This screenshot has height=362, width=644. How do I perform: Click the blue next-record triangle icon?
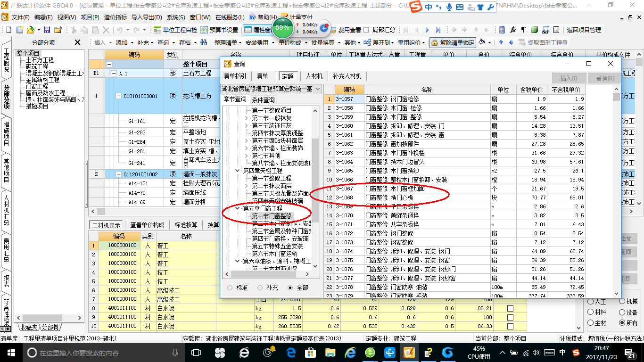(428, 30)
